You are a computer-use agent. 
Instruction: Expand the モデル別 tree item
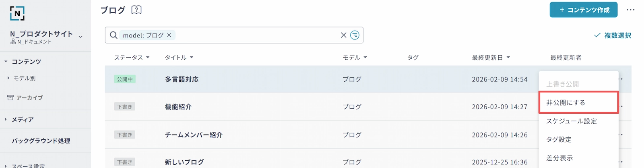coord(8,78)
